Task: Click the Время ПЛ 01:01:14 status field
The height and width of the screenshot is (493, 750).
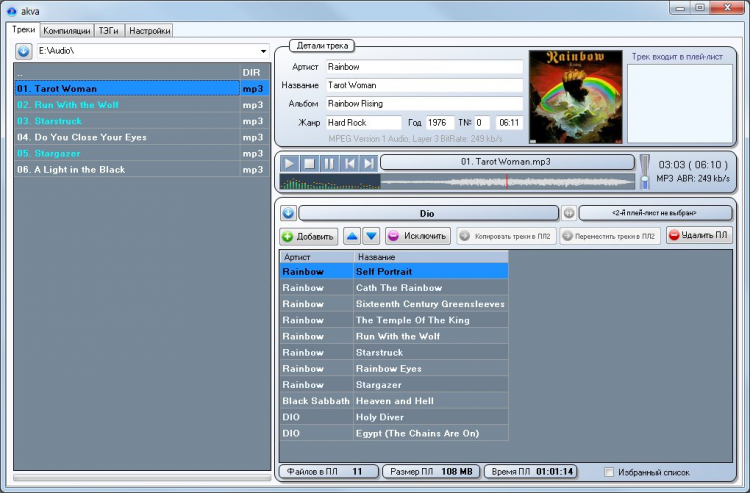Action: [x=531, y=472]
